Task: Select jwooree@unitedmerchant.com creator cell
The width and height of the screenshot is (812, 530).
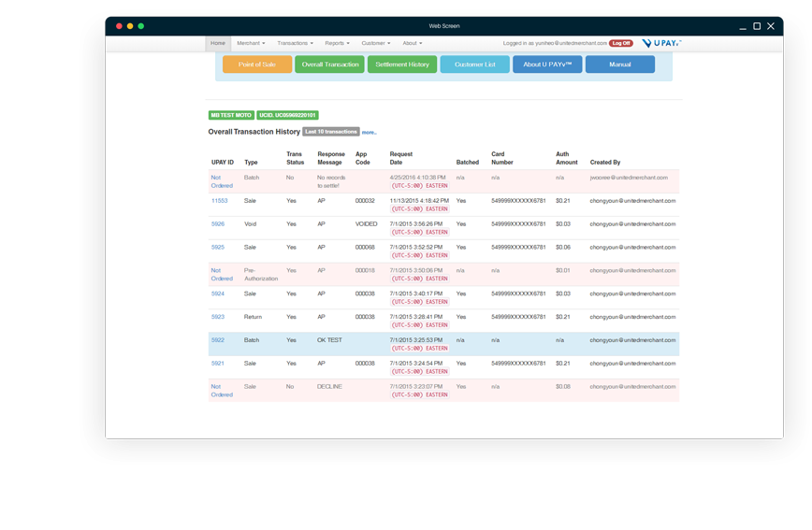Action: (x=629, y=178)
